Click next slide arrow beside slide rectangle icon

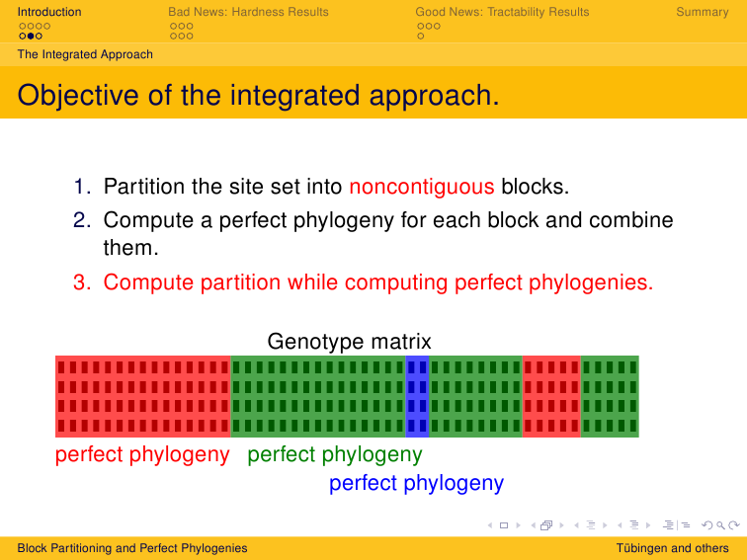pyautogui.click(x=518, y=525)
